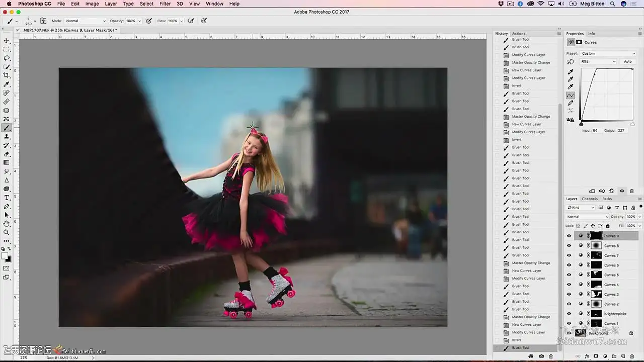The image size is (644, 362).
Task: Hide the Curves 8 layer
Action: click(569, 246)
